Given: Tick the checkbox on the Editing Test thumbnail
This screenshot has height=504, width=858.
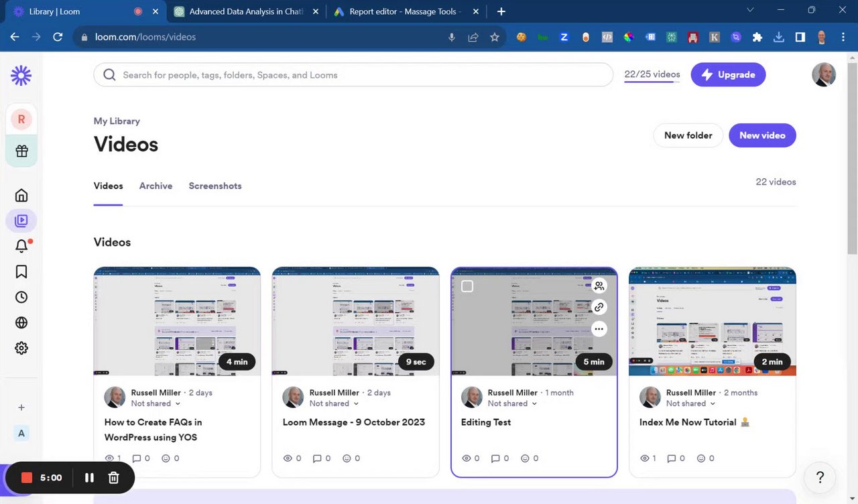Looking at the screenshot, I should click(467, 286).
